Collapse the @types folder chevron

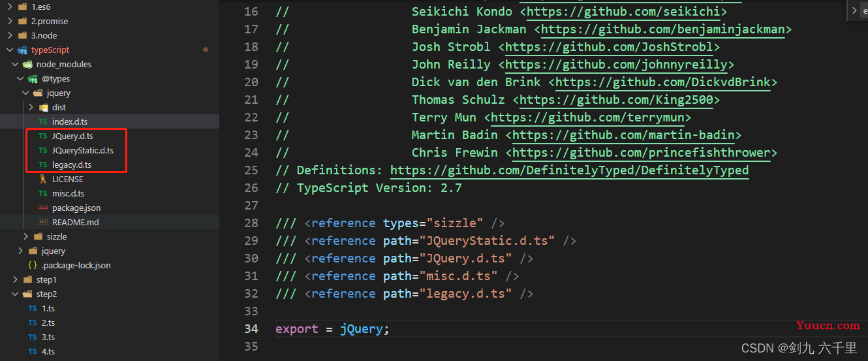coord(20,78)
